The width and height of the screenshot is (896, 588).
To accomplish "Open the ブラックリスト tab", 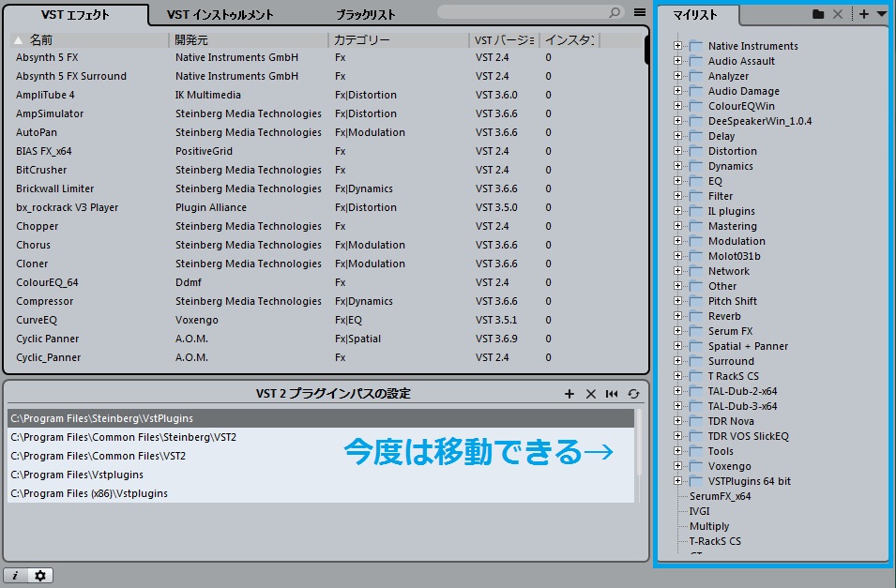I will [365, 15].
